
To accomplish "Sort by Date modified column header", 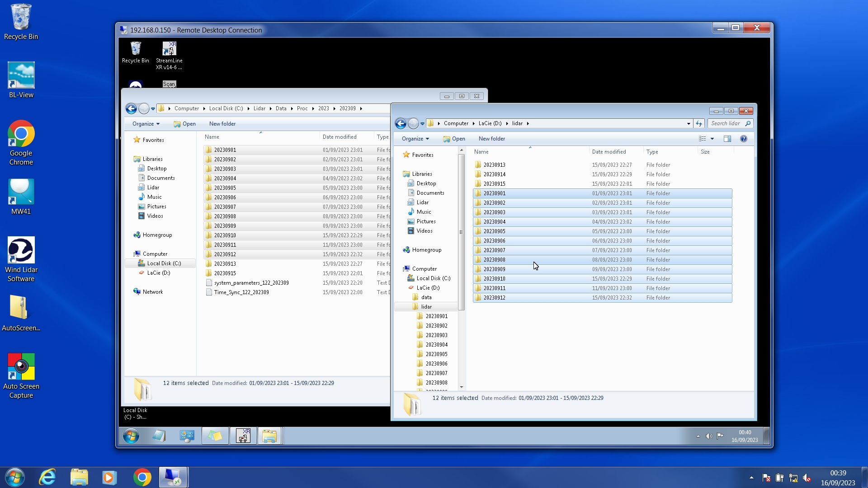I will tap(609, 152).
